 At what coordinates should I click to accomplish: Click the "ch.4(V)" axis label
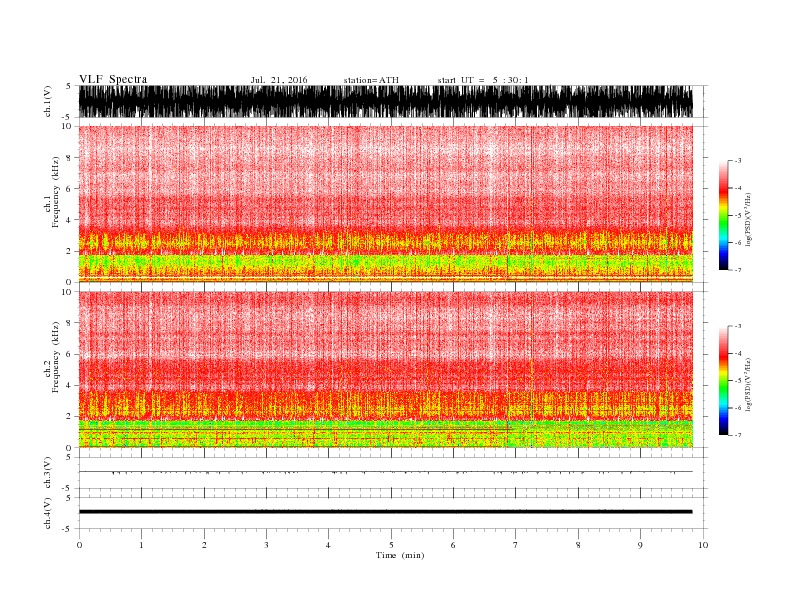pos(48,513)
